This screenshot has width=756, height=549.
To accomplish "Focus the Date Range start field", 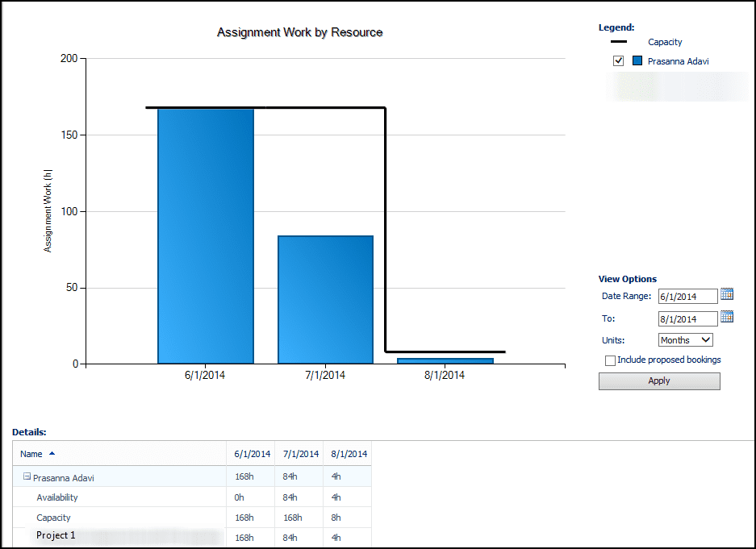I will click(687, 296).
